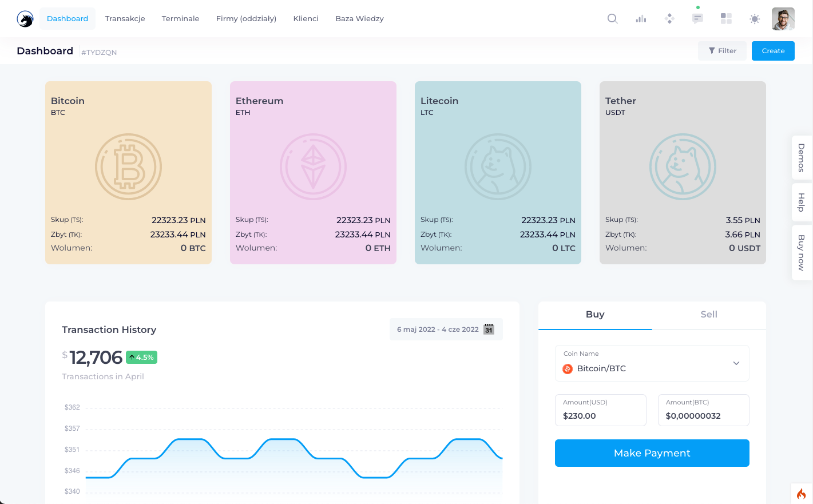Open Baza Wiedzy menu
The image size is (813, 504).
pos(360,19)
